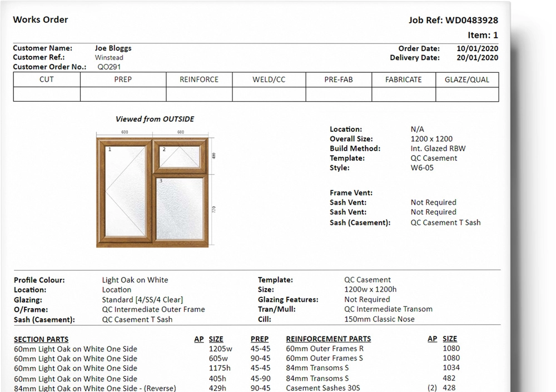The width and height of the screenshot is (556, 392).
Task: Click delivery date 20/01/2020
Action: click(x=477, y=58)
